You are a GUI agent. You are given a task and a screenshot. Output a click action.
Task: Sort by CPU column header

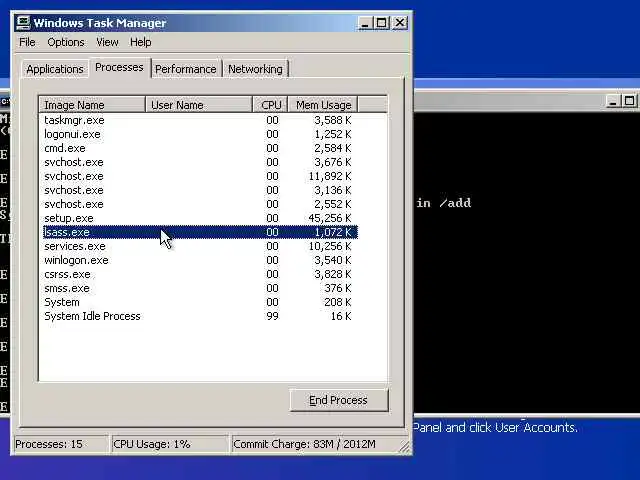(x=271, y=105)
